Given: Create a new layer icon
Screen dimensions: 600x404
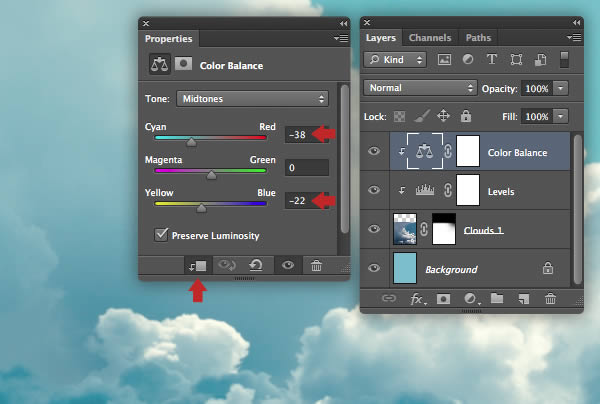Looking at the screenshot, I should 523,299.
